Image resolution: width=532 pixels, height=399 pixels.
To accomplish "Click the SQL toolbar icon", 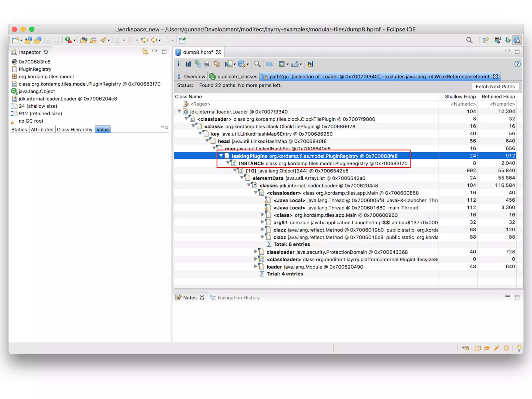I will (x=269, y=64).
